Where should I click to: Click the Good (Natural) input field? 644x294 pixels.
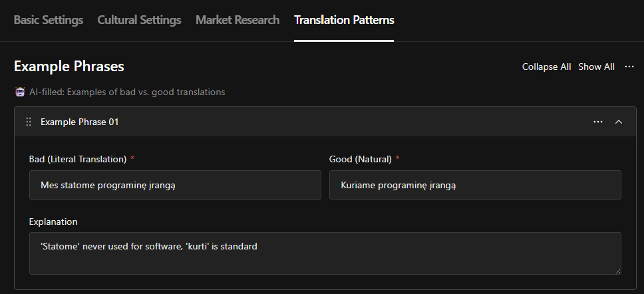pos(475,185)
